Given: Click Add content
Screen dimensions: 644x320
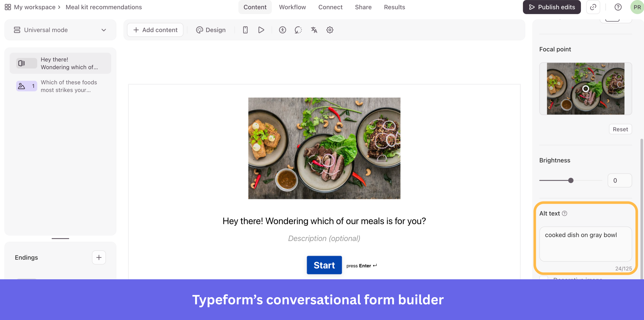Looking at the screenshot, I should (x=155, y=30).
